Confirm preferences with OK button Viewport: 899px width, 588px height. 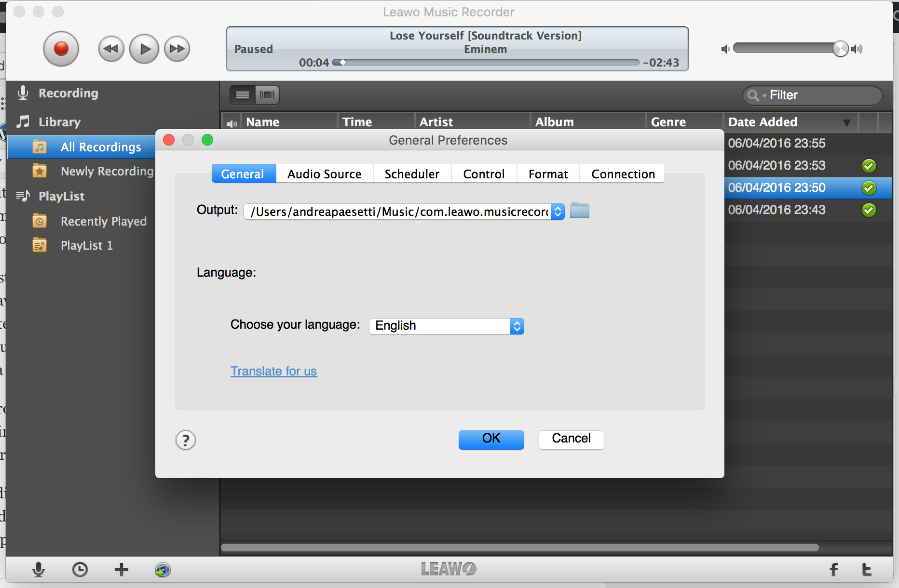(491, 439)
